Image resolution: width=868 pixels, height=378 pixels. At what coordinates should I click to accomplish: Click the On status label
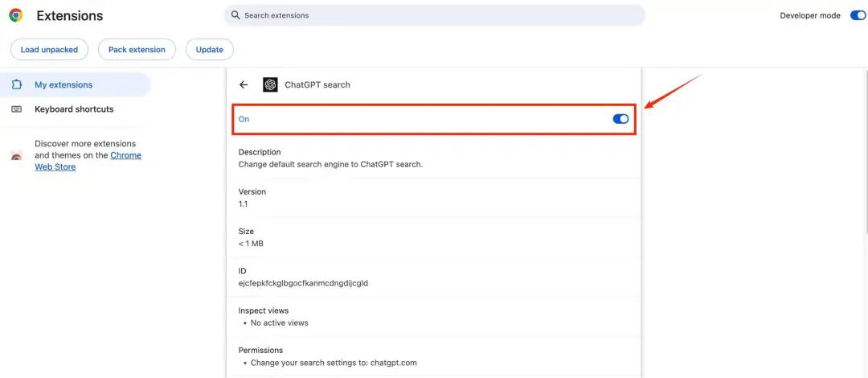(244, 119)
